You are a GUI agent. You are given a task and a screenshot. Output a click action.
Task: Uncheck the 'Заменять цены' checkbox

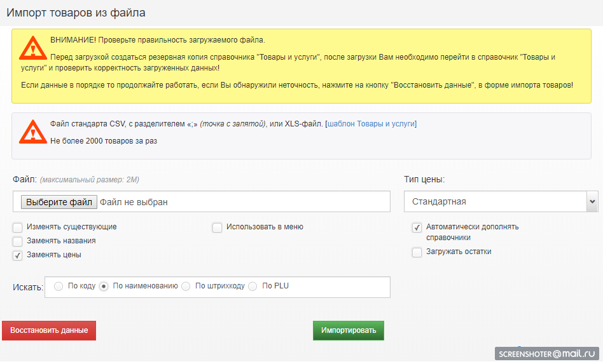click(x=18, y=255)
